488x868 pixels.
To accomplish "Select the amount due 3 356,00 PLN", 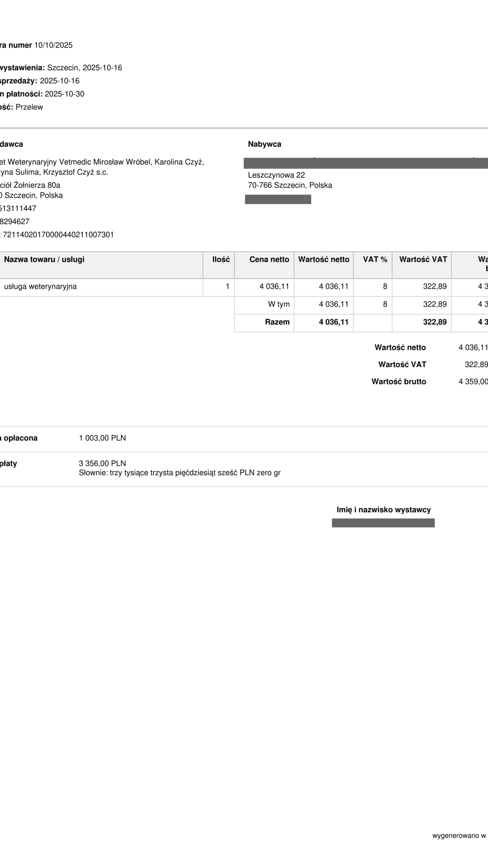I will (x=102, y=463).
